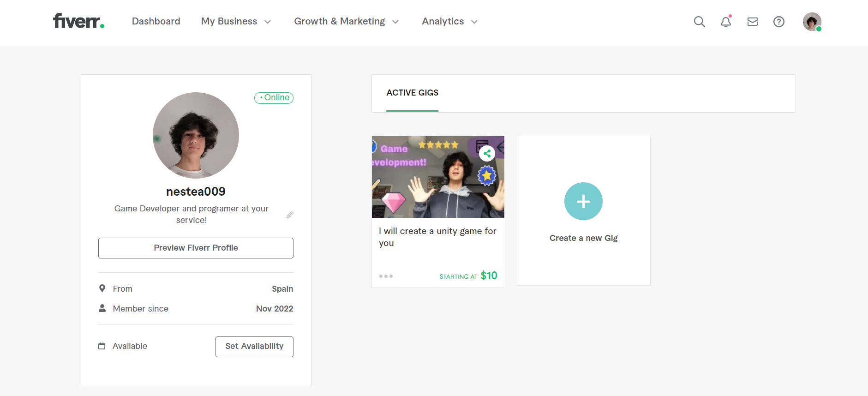Open the search magnifier icon

(x=699, y=22)
